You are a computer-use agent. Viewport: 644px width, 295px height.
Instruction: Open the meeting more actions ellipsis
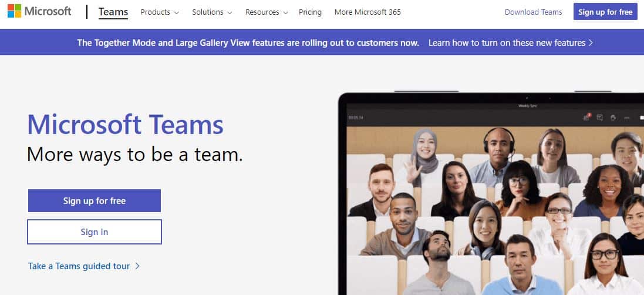pos(627,118)
